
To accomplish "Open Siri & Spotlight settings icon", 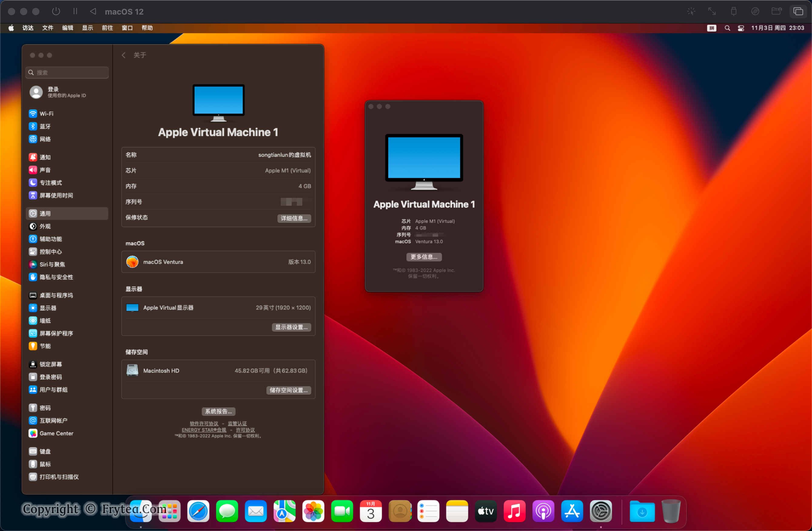I will (x=33, y=264).
